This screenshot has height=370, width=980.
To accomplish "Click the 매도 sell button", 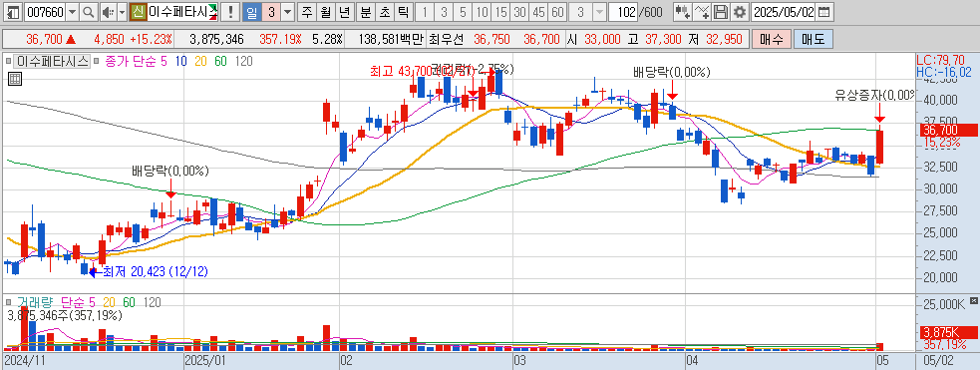I will 813,39.
